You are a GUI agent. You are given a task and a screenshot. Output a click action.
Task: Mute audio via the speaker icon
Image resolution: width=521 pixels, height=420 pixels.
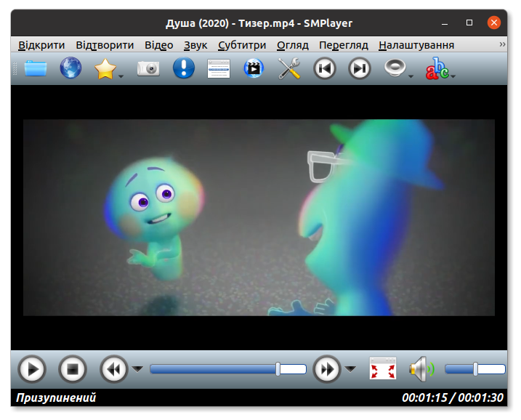[x=421, y=369]
